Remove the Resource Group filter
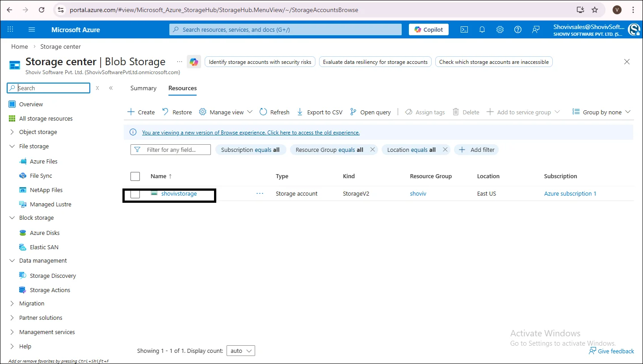This screenshot has height=364, width=643. point(372,150)
